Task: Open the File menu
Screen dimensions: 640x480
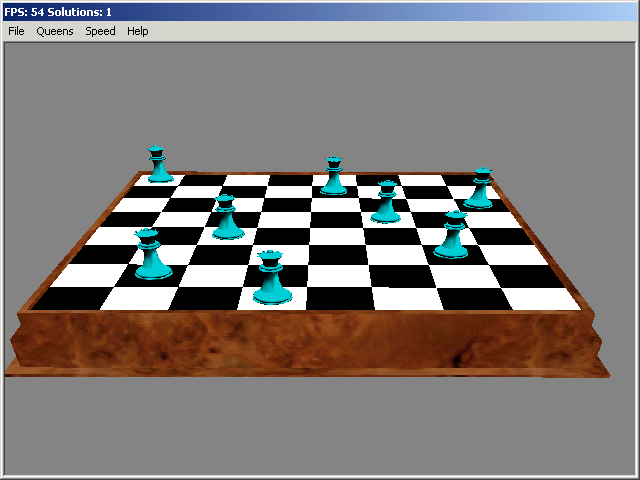Action: [x=16, y=31]
